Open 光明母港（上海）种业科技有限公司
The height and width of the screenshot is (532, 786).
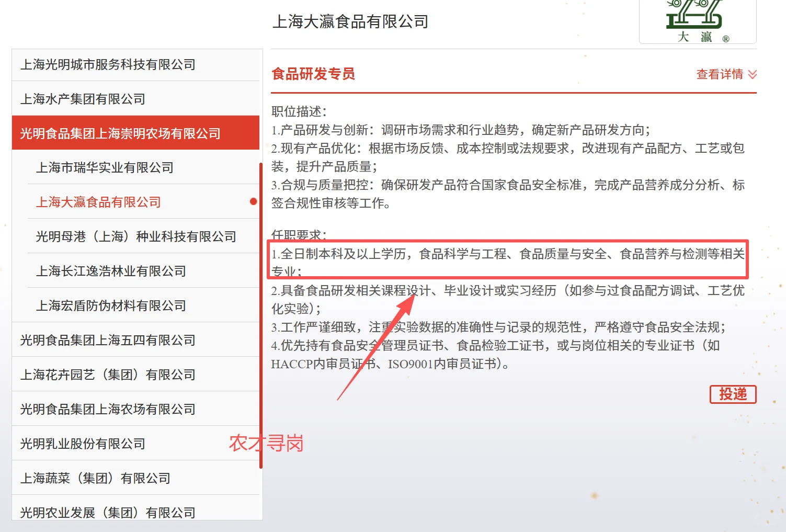(143, 236)
